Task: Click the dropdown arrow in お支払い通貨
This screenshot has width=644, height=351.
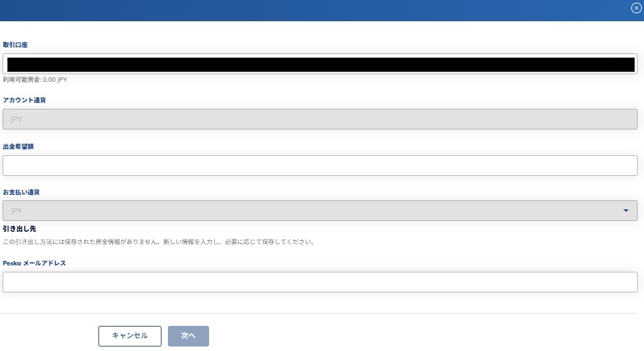Action: coord(626,211)
